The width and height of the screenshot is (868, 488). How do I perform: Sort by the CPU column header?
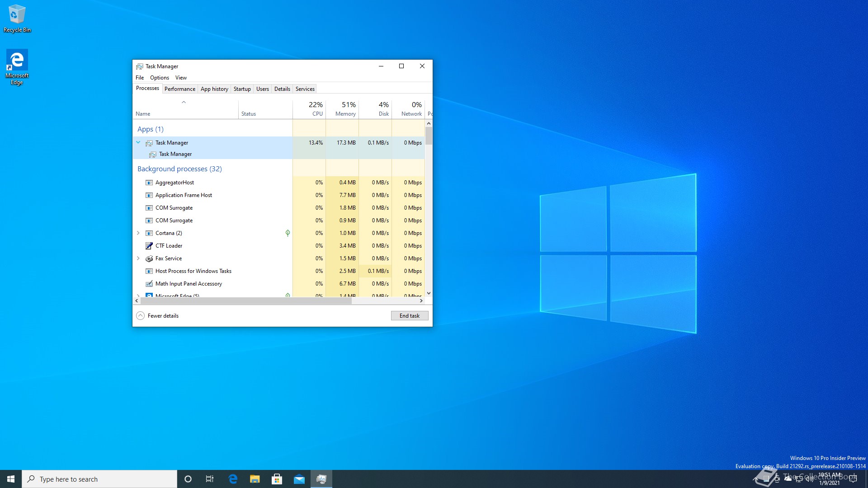point(309,109)
